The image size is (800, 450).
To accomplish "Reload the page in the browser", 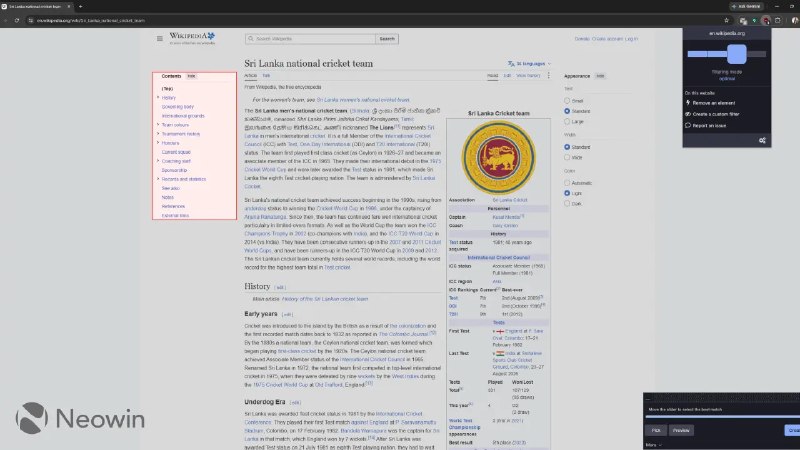I will 17,20.
